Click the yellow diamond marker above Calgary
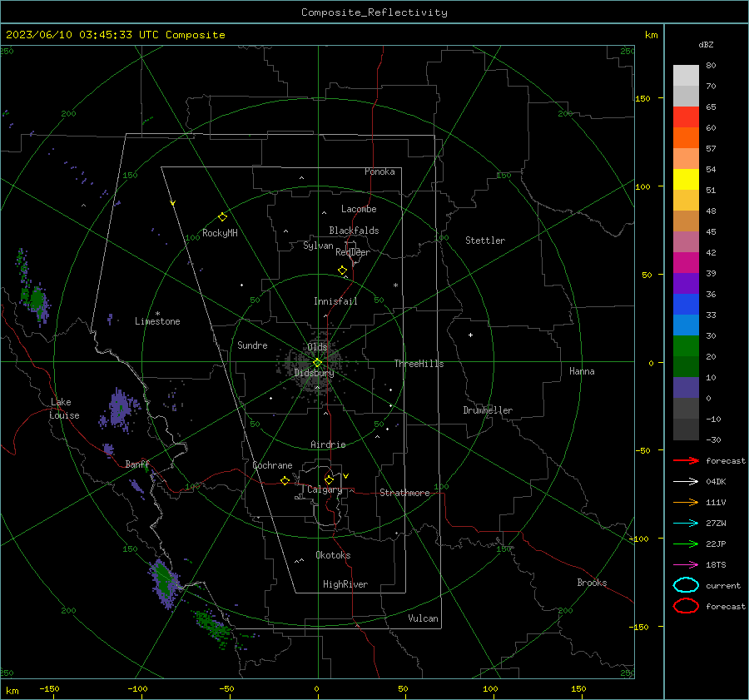Image resolution: width=749 pixels, height=700 pixels. point(329,479)
